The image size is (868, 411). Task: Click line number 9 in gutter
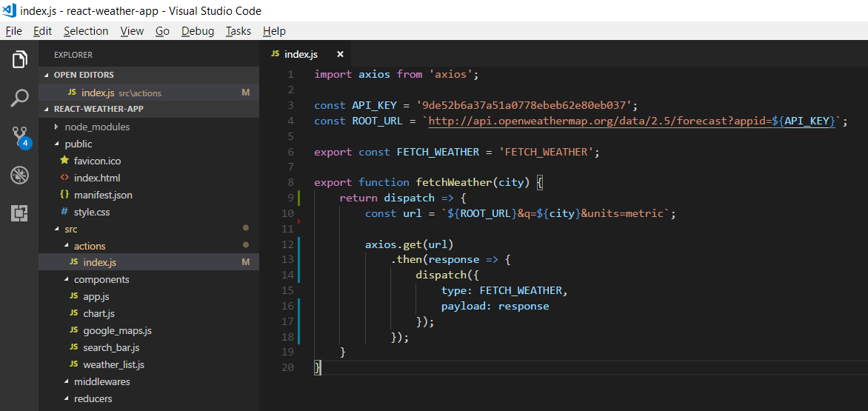[290, 198]
